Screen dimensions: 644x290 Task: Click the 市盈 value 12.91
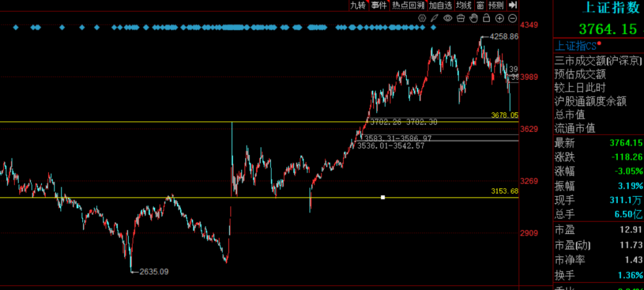[x=631, y=230]
